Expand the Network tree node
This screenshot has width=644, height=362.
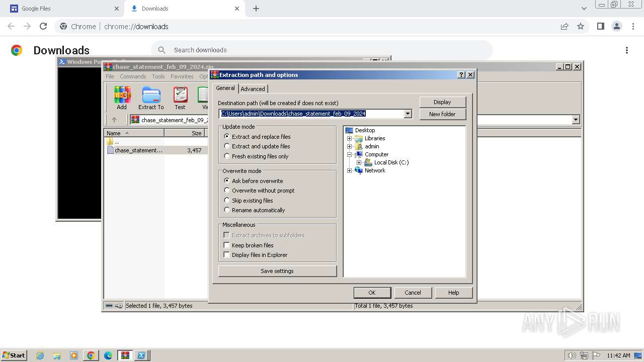coord(350,170)
